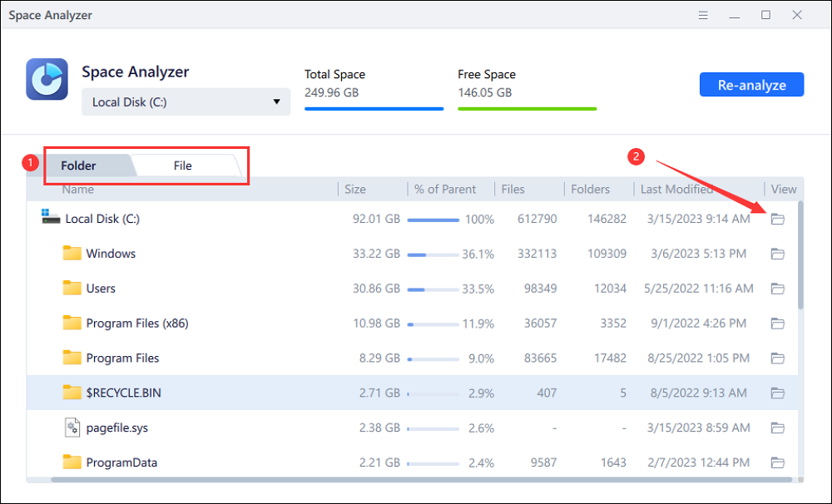Open folder view icon for Windows row
The width and height of the screenshot is (832, 504).
click(x=777, y=254)
